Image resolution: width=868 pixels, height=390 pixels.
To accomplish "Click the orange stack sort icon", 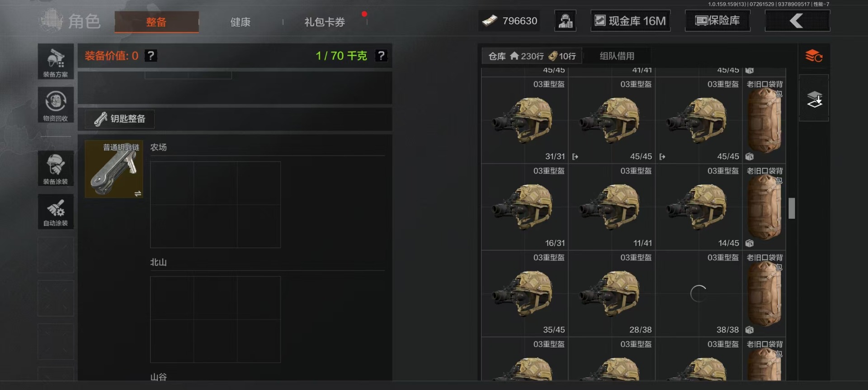I will point(814,56).
